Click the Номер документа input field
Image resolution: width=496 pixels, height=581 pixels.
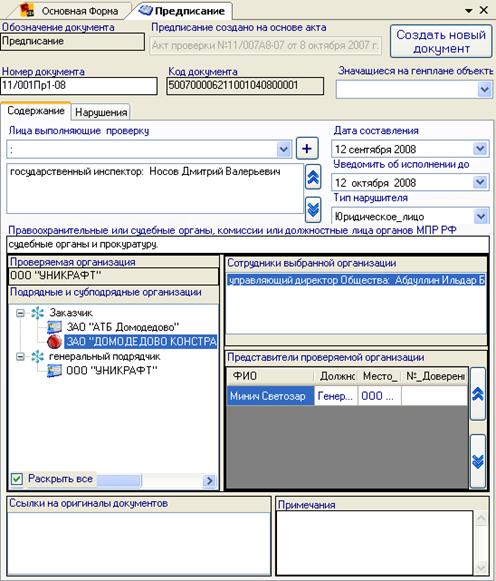pyautogui.click(x=79, y=86)
